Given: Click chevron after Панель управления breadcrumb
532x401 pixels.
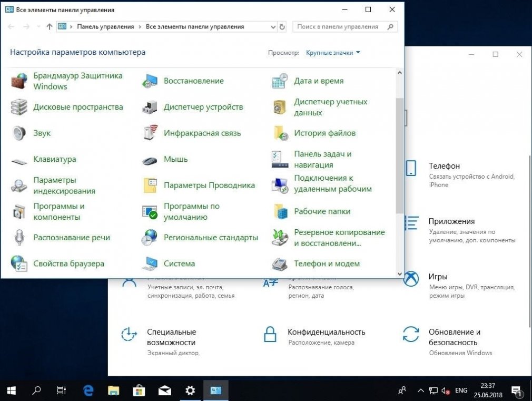Looking at the screenshot, I should coord(140,27).
